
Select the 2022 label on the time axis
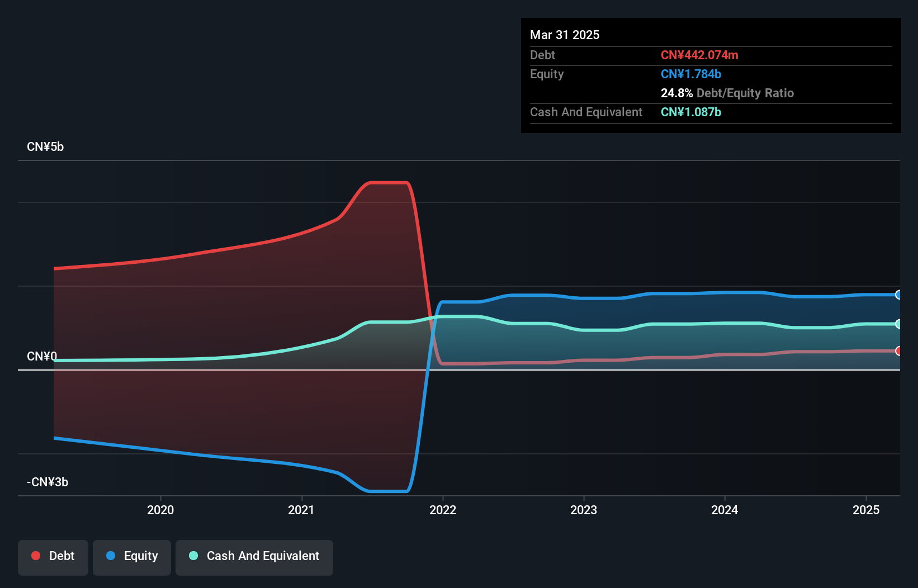(x=443, y=510)
